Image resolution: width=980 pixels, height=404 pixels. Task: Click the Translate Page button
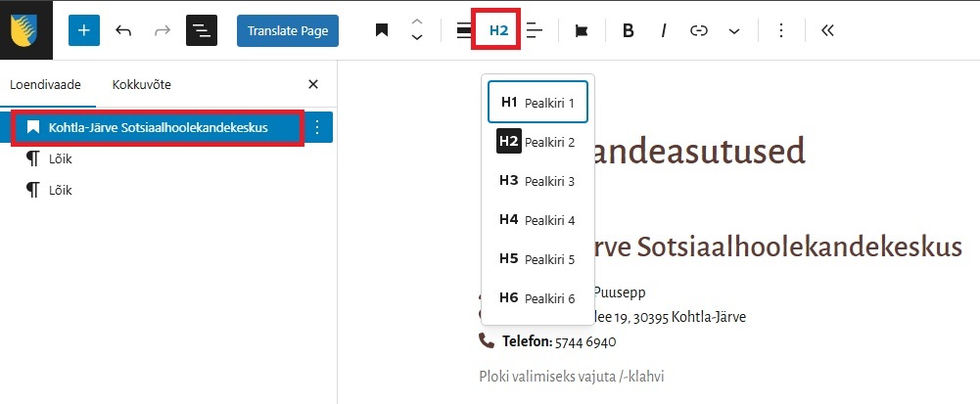[287, 30]
